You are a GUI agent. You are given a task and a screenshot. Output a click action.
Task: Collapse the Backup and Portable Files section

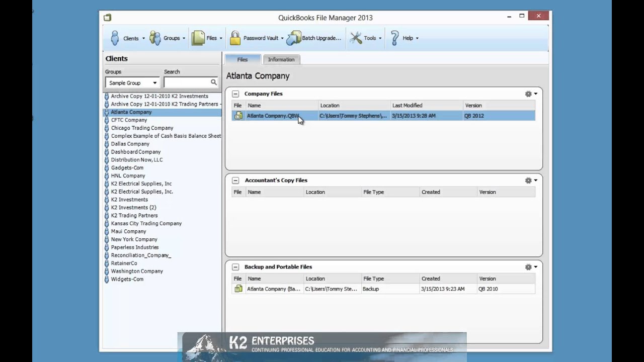point(235,267)
